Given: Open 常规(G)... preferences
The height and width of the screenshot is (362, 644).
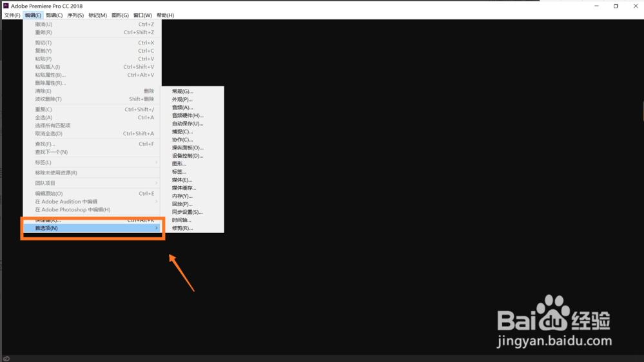Looking at the screenshot, I should [x=192, y=91].
